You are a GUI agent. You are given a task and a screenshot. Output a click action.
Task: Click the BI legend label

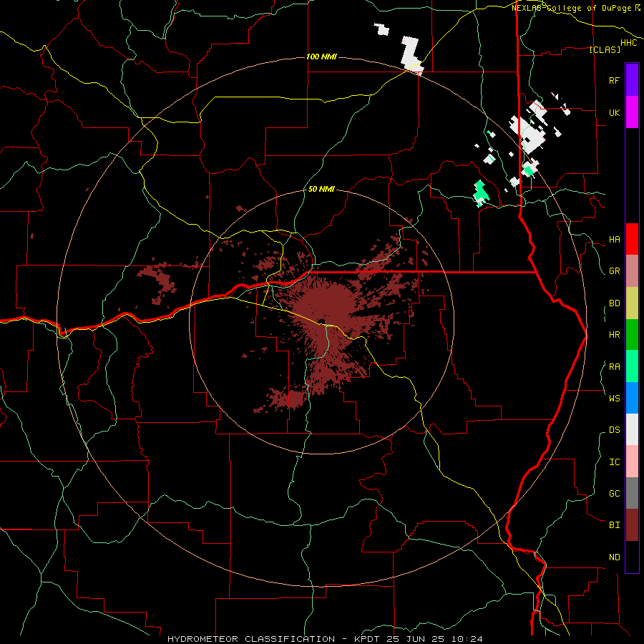pos(614,525)
